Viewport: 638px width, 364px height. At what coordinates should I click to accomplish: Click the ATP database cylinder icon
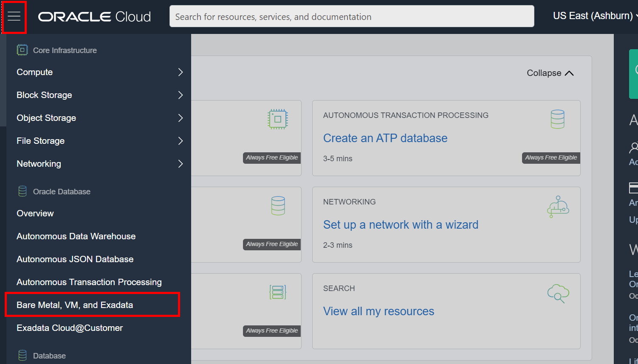(x=557, y=119)
